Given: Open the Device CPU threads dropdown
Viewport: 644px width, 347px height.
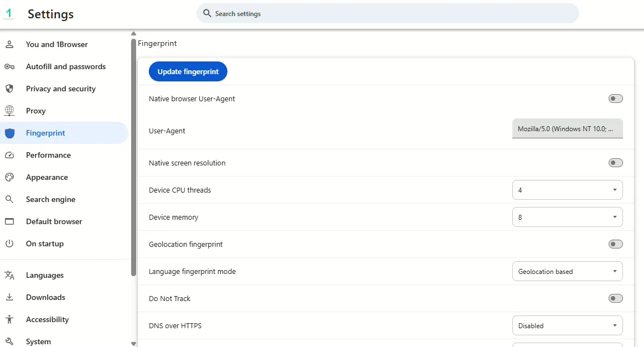Looking at the screenshot, I should [x=567, y=190].
